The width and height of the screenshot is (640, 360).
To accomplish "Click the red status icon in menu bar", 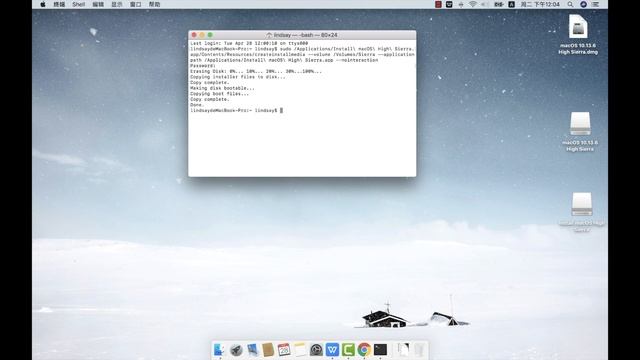I will [438, 4].
